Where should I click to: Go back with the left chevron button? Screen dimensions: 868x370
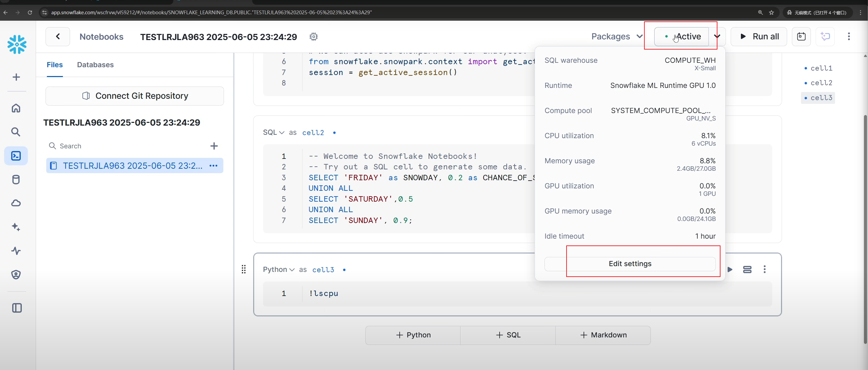(58, 36)
